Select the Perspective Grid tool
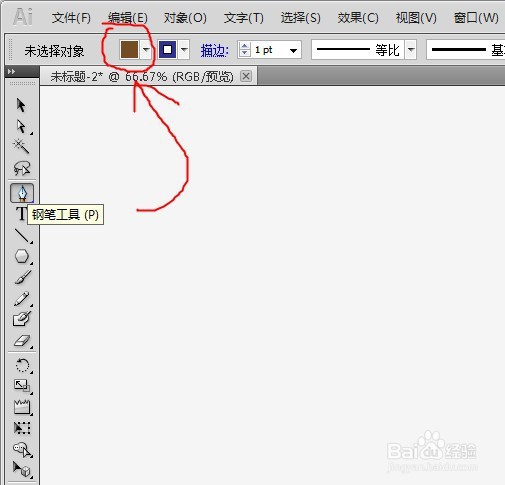The width and height of the screenshot is (505, 485). point(22,469)
